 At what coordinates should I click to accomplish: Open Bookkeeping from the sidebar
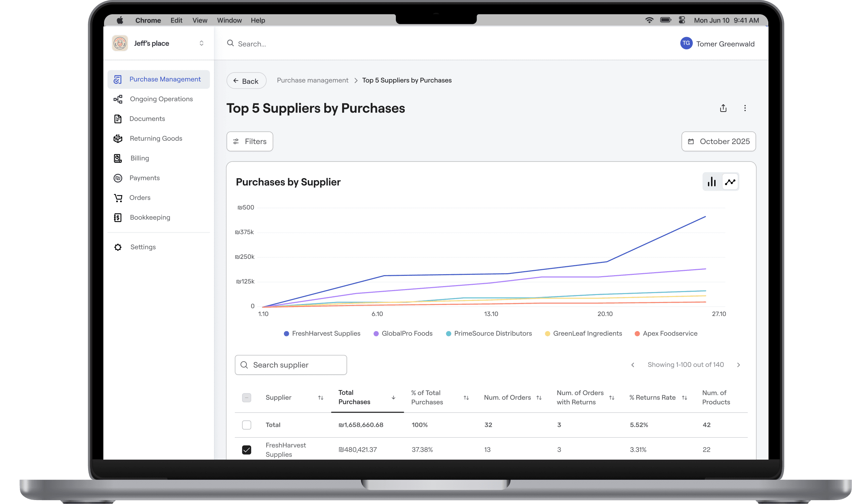(x=150, y=217)
